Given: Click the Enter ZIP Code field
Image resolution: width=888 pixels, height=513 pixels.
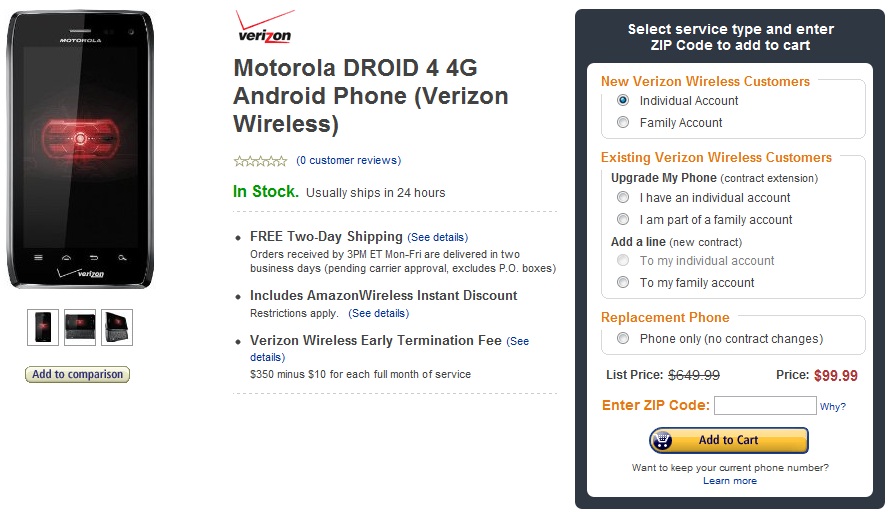Looking at the screenshot, I should click(765, 406).
